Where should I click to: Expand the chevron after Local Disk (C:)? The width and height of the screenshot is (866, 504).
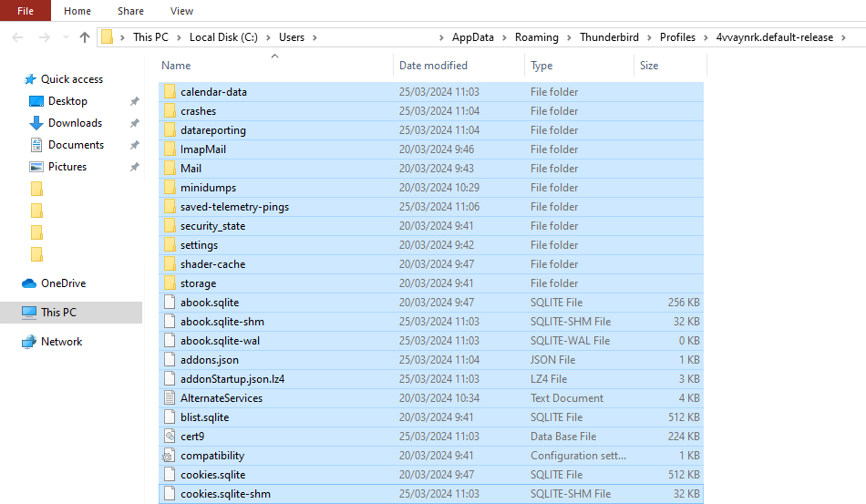pyautogui.click(x=268, y=37)
